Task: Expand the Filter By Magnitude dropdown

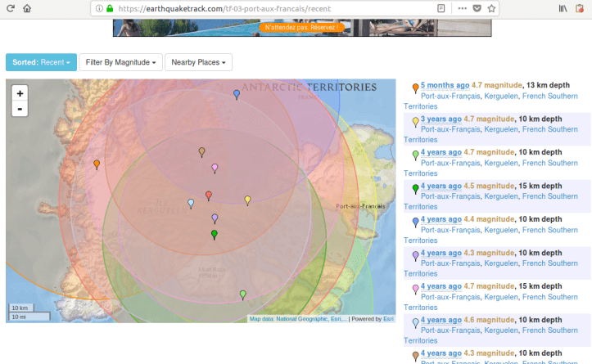Action: click(x=120, y=62)
